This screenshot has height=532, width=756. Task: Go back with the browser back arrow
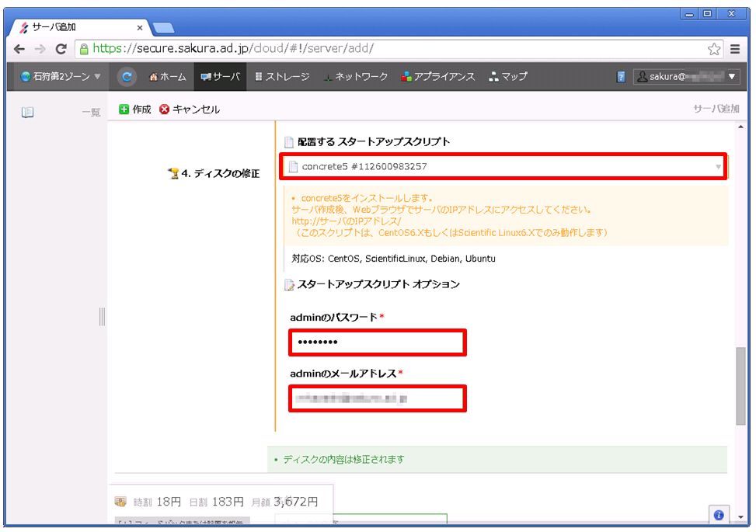point(21,49)
